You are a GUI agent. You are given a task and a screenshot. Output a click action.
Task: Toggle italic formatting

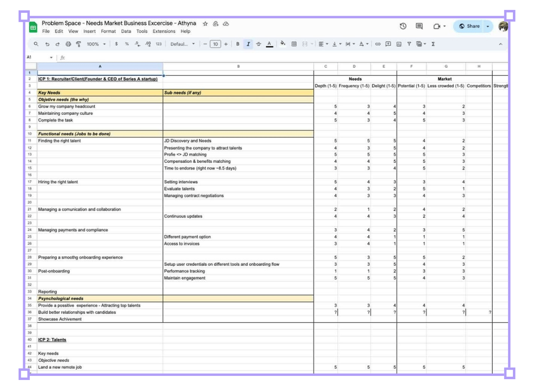tap(248, 44)
